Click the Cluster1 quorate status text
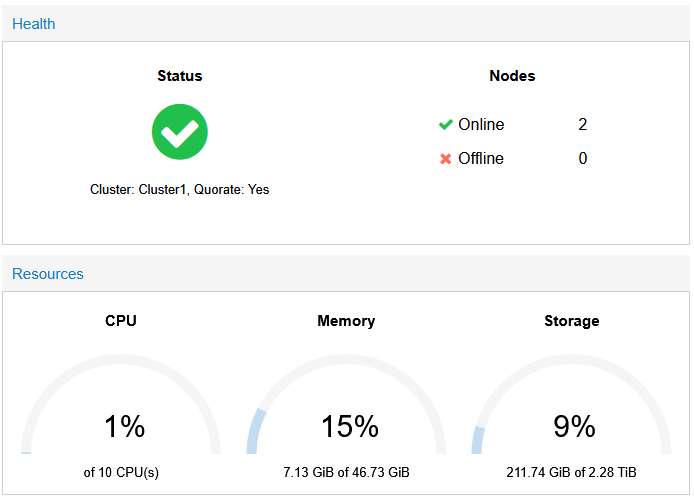Image resolution: width=694 pixels, height=500 pixels. pyautogui.click(x=179, y=189)
